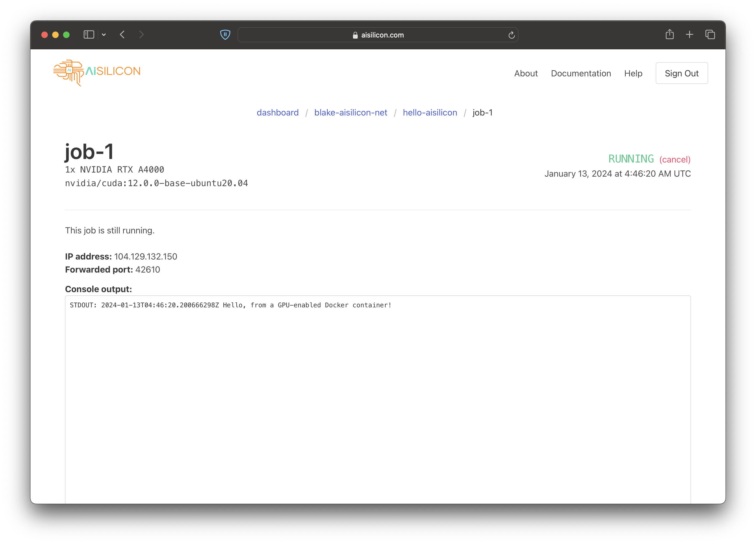This screenshot has height=544, width=756.
Task: Open the privacy shield icon
Action: (225, 35)
